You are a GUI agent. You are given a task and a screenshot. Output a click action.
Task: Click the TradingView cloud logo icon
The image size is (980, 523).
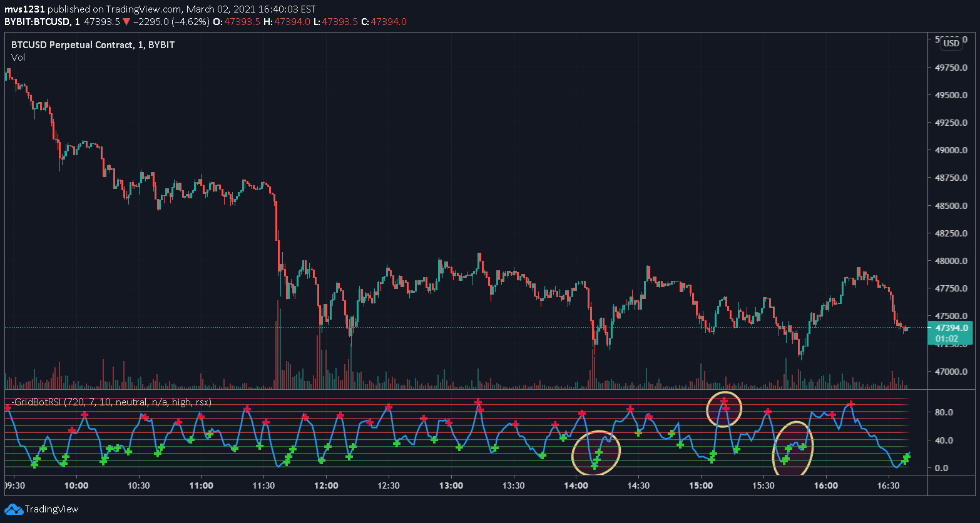(x=13, y=509)
